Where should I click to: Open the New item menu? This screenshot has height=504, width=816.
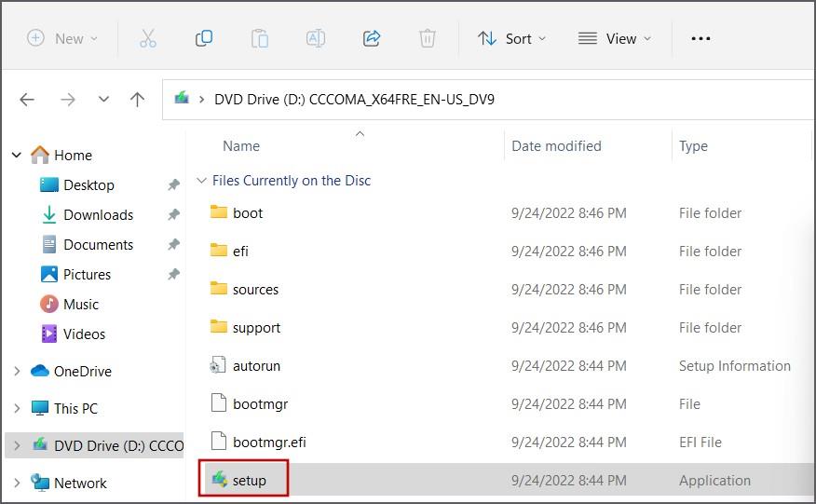pyautogui.click(x=61, y=38)
